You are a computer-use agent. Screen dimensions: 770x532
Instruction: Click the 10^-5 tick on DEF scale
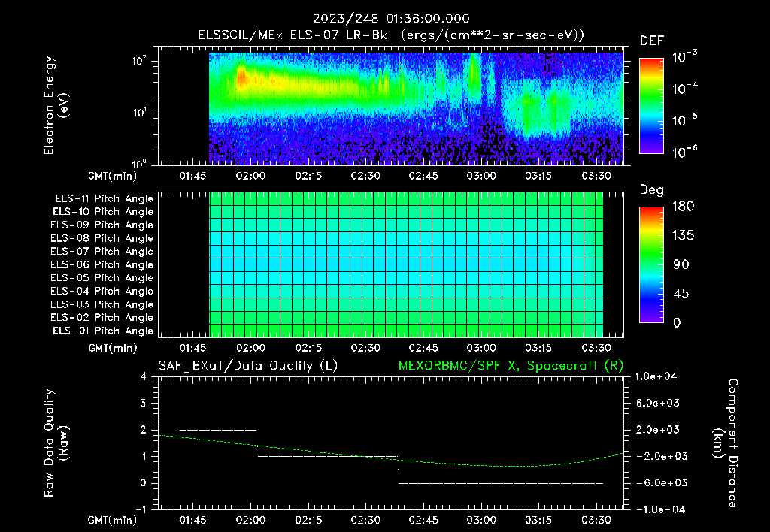coord(684,120)
